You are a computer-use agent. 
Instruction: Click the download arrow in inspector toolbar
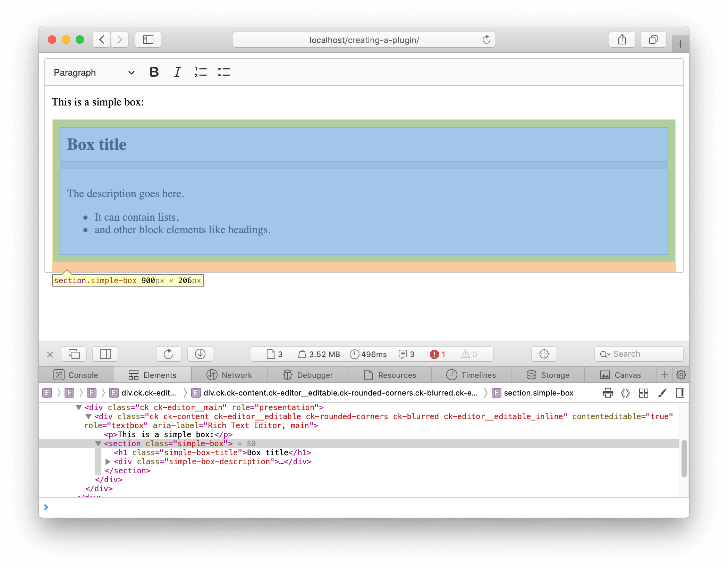[x=200, y=354]
